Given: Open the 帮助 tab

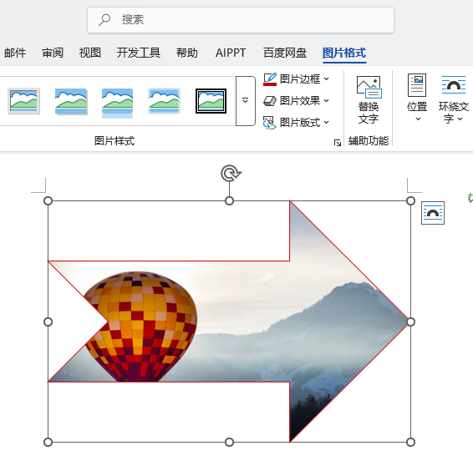Looking at the screenshot, I should (x=187, y=53).
